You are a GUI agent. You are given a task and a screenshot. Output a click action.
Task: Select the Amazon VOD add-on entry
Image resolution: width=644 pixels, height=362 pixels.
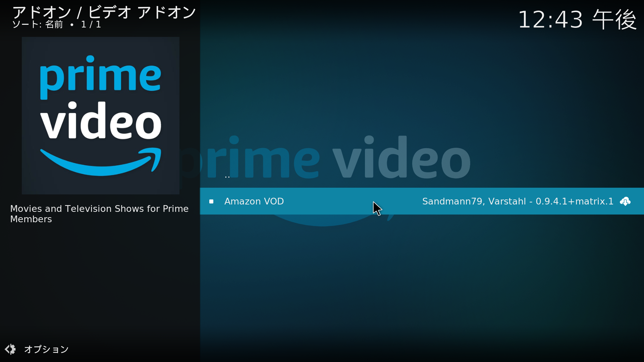254,201
